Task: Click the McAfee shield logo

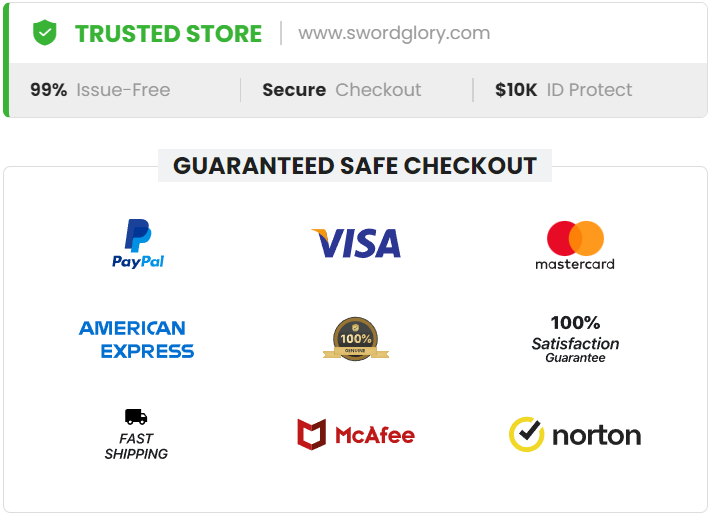Action: point(312,434)
